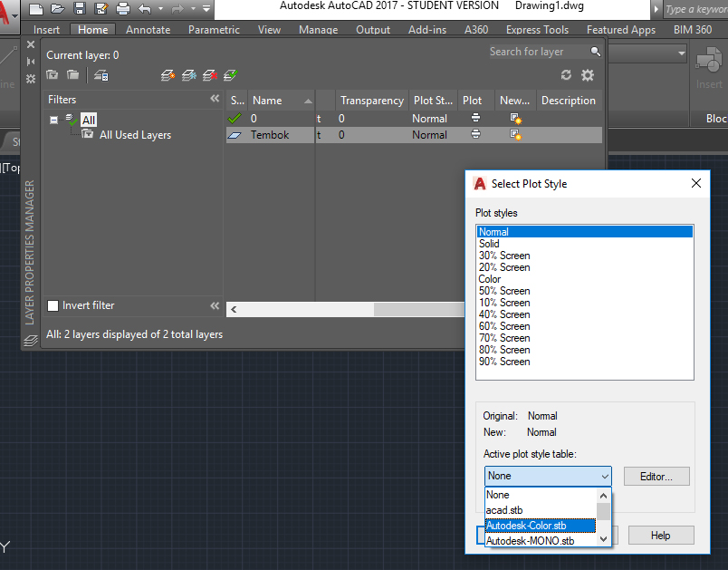Select the All filter in the tree

tap(88, 121)
